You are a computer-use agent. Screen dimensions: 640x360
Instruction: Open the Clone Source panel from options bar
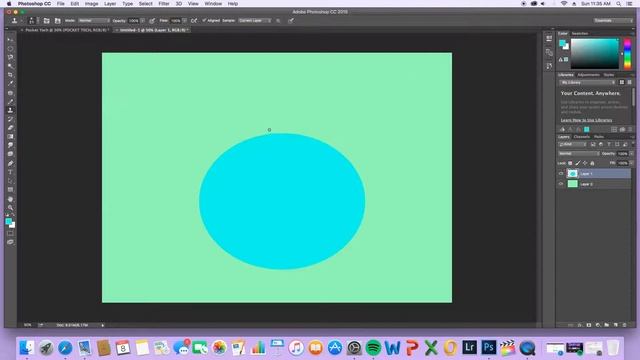click(58, 20)
